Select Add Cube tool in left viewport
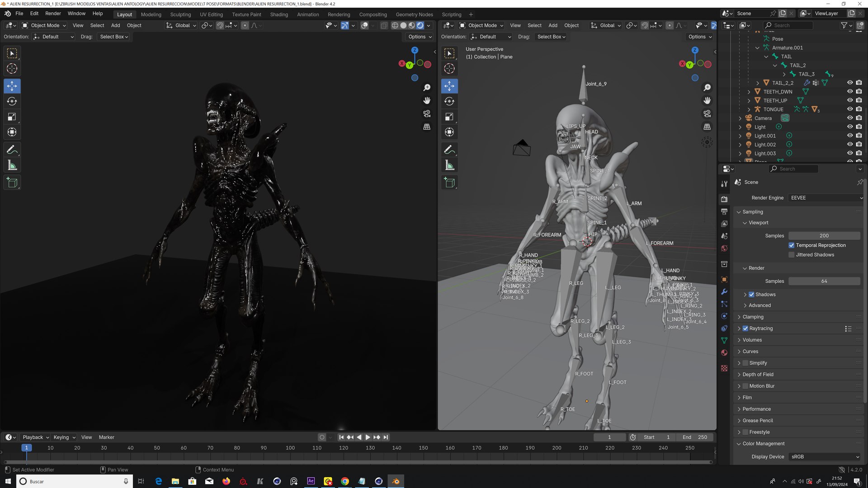 (12, 183)
